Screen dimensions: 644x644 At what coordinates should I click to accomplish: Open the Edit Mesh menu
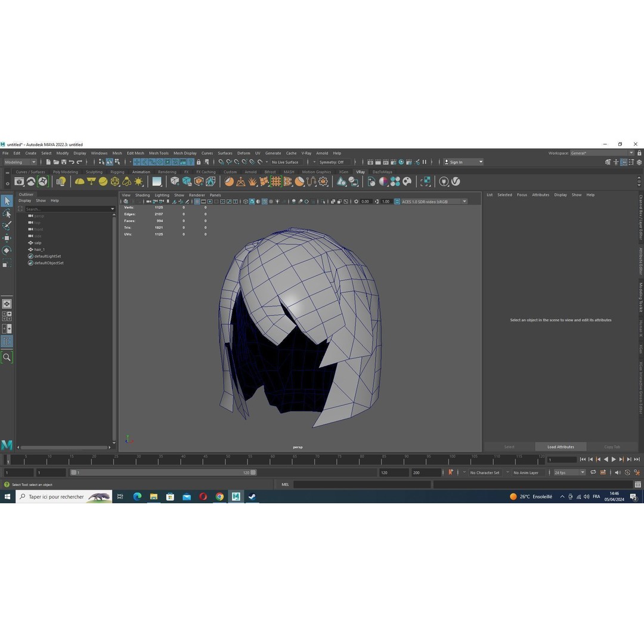(x=135, y=153)
